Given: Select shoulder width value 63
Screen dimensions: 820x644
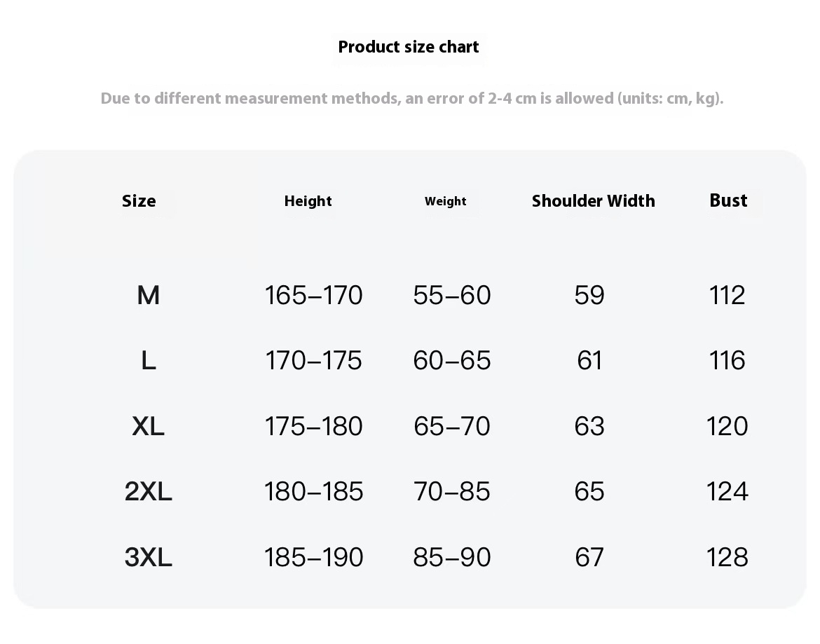Looking at the screenshot, I should pos(589,426).
